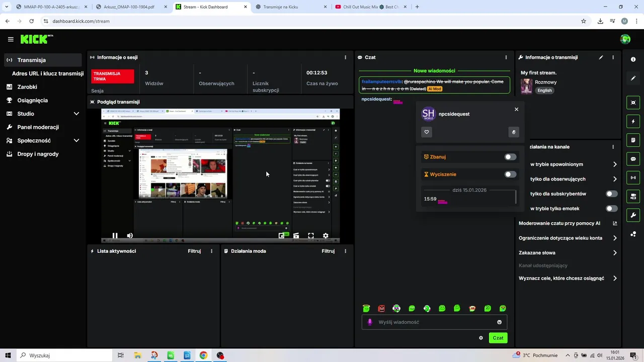Open Działania moda three-dot menu

[345, 251]
